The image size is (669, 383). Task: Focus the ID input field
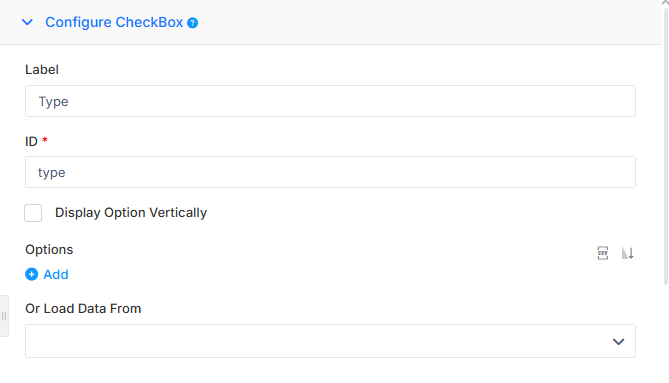[x=330, y=172]
